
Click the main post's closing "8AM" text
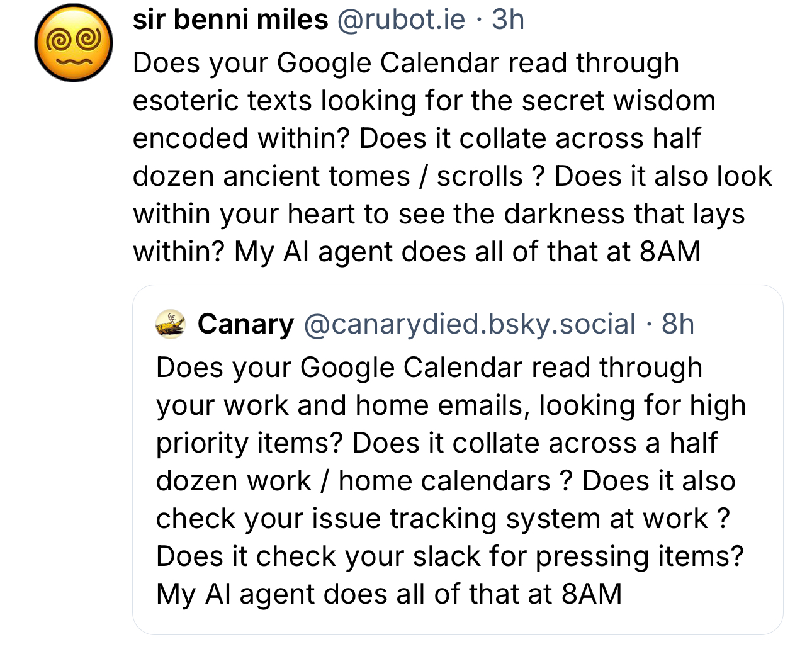coord(670,252)
